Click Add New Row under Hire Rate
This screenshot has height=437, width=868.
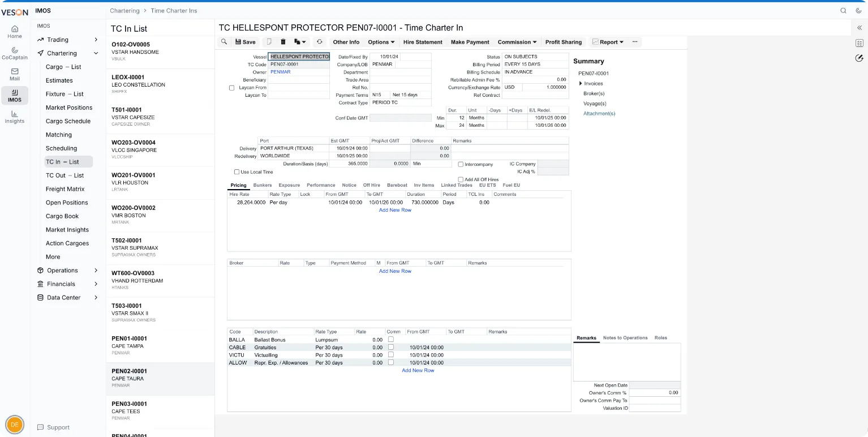point(395,210)
